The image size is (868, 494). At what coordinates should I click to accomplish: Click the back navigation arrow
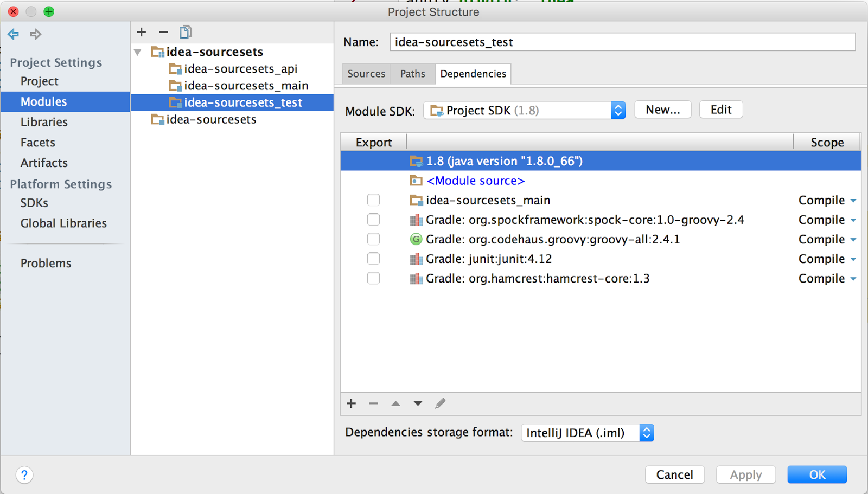tap(13, 34)
